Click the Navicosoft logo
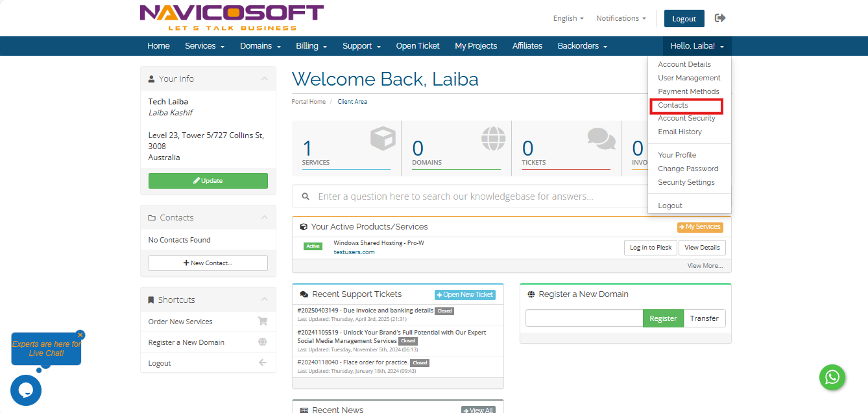Image resolution: width=868 pixels, height=413 pixels. tap(232, 18)
